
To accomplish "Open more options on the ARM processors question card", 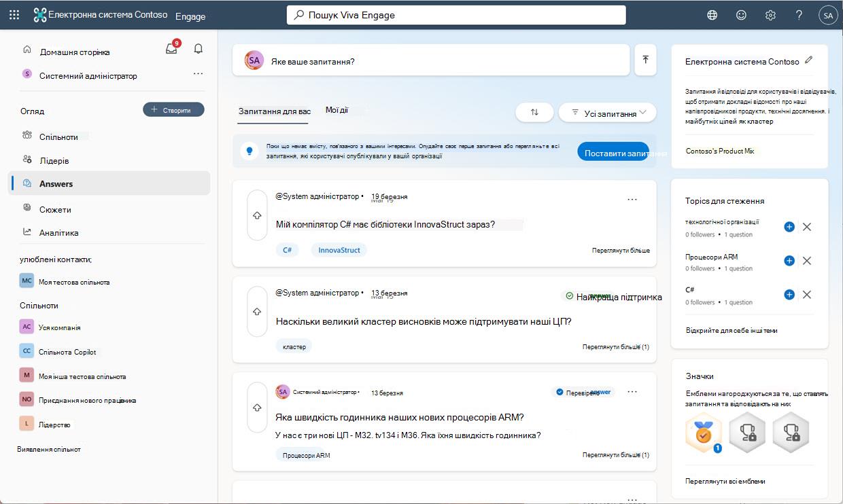I will tap(632, 392).
